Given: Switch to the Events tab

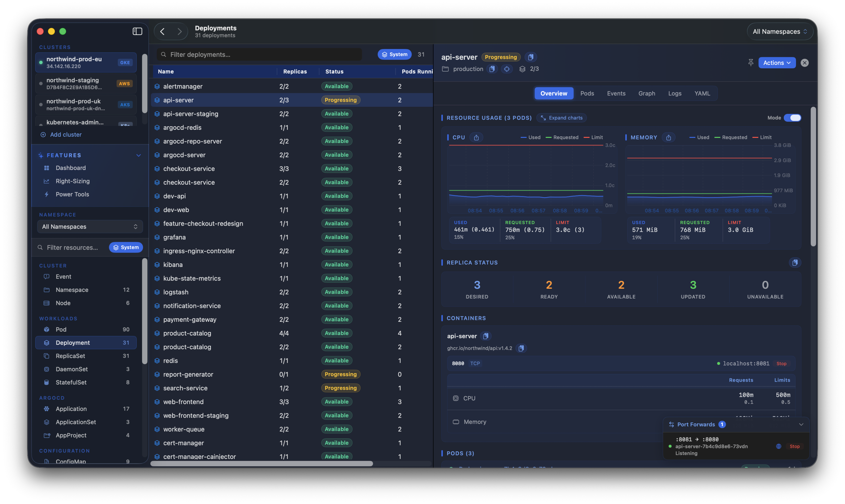Looking at the screenshot, I should (616, 93).
